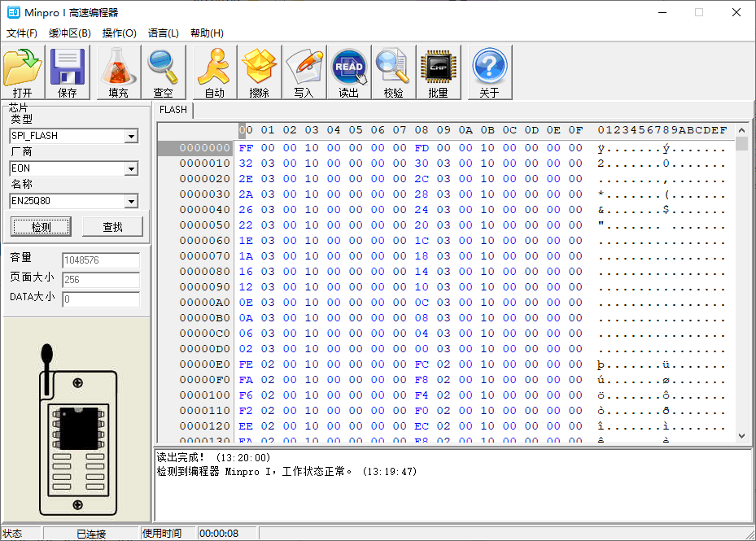
Task: Select the Fill buffer (填充) flask icon
Action: coord(118,72)
